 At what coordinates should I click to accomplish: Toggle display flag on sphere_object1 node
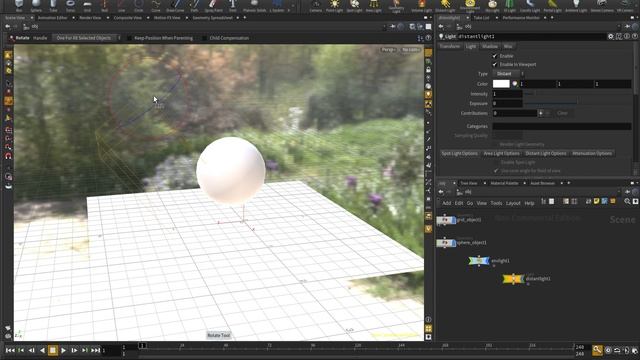453,243
